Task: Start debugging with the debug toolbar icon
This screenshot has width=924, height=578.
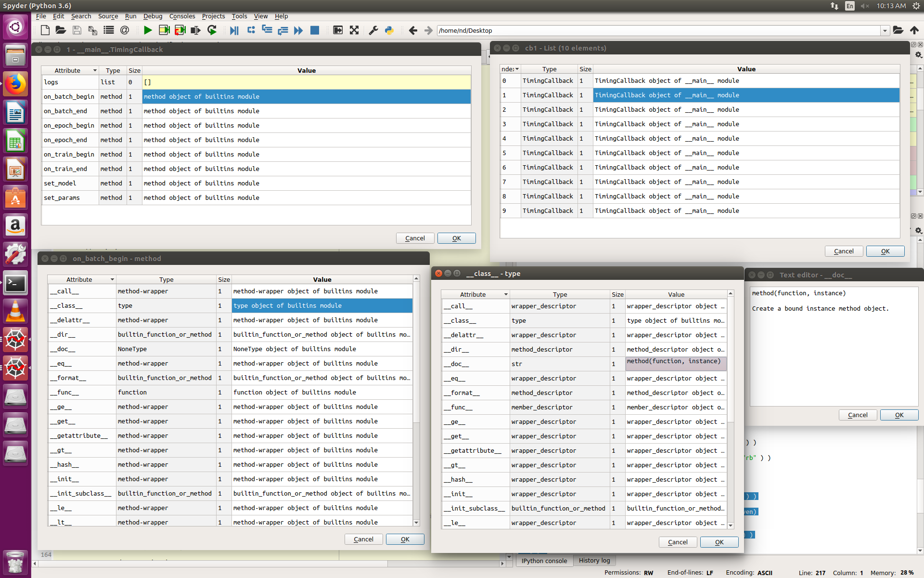Action: (x=234, y=30)
